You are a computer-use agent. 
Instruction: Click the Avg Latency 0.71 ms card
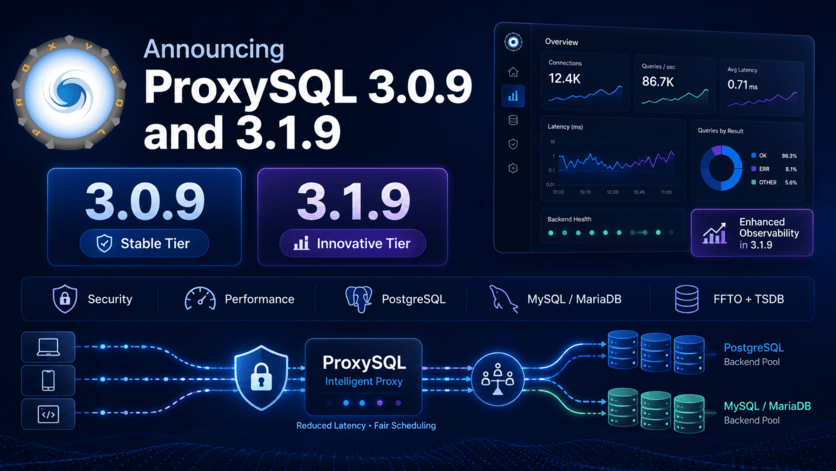pos(762,87)
